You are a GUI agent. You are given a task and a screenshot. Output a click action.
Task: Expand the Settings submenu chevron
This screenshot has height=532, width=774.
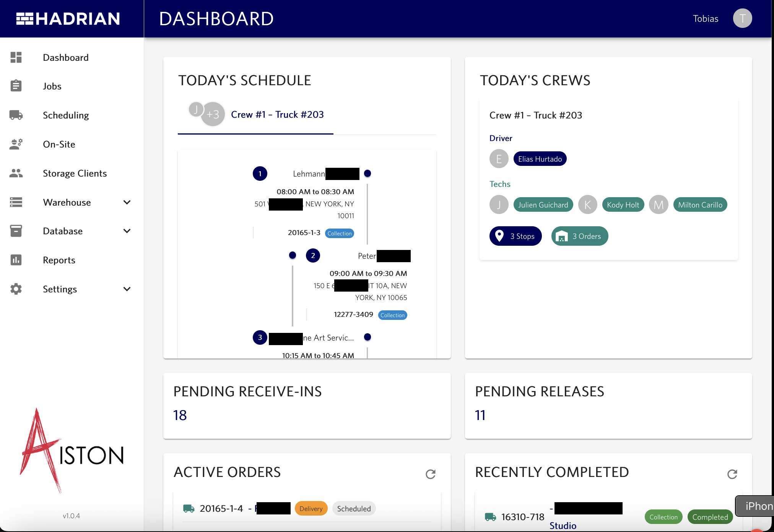point(127,289)
